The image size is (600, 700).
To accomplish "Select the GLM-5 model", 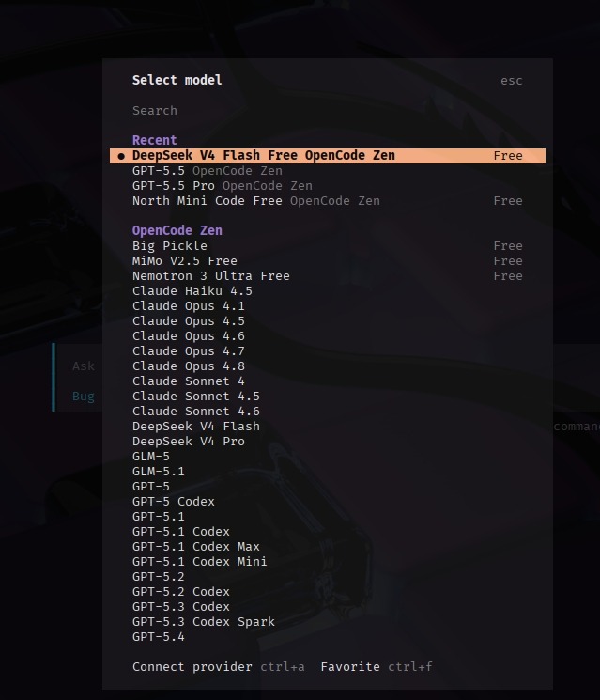I will pyautogui.click(x=328, y=457).
